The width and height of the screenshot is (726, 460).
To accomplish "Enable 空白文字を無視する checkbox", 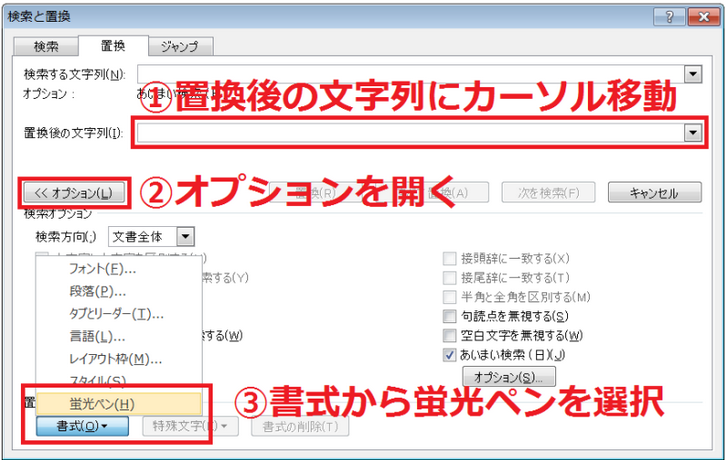I will [x=448, y=335].
